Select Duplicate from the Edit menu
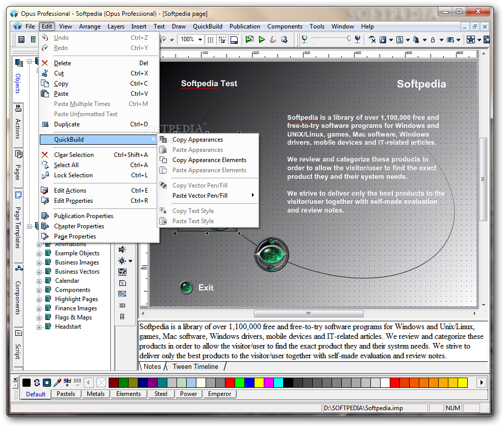This screenshot has width=504, height=427. 99,124
